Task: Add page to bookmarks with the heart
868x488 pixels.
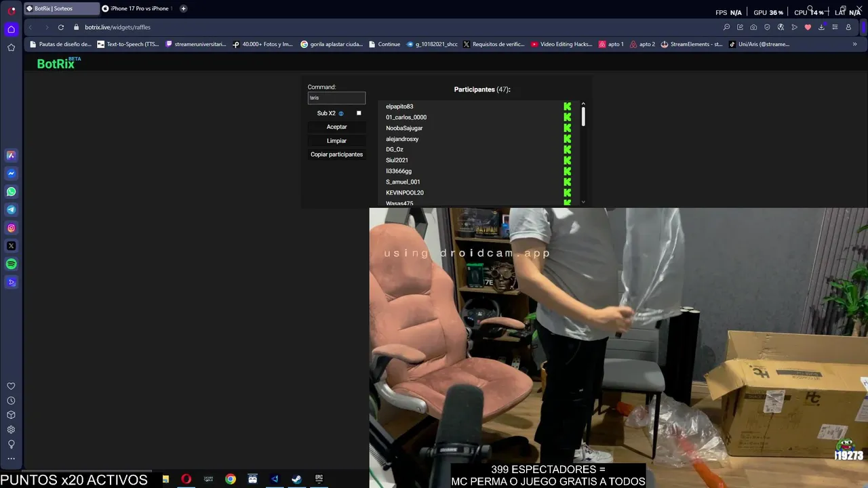Action: click(x=808, y=27)
